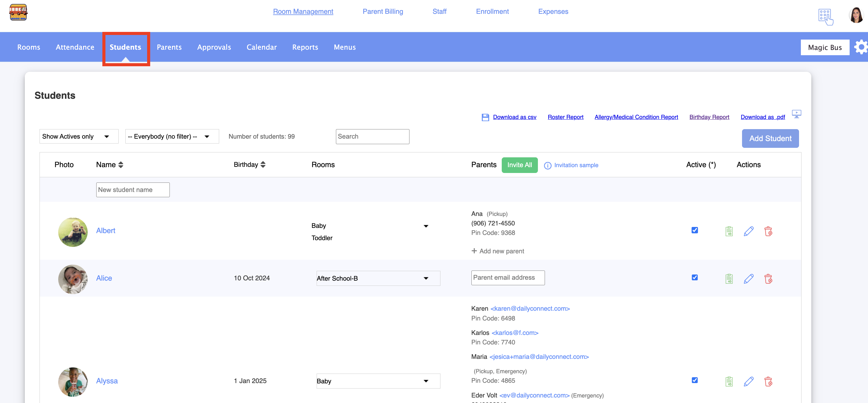Viewport: 868px width, 403px height.
Task: Switch to the Attendance tab
Action: click(x=75, y=47)
